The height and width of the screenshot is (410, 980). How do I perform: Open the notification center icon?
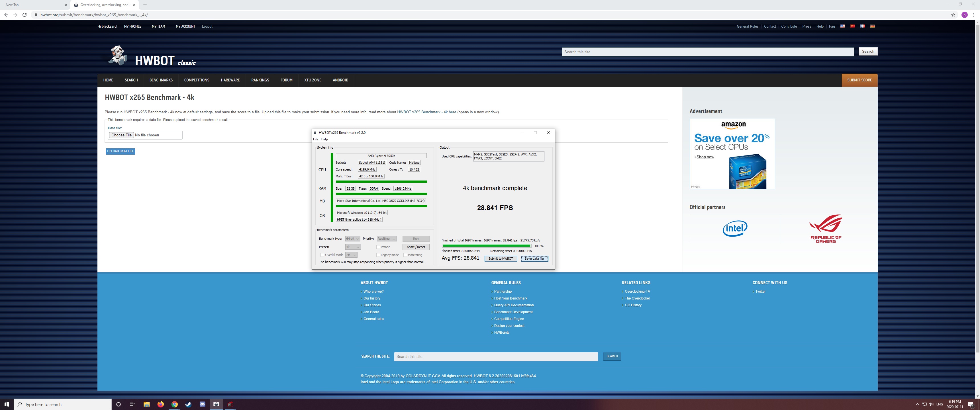click(x=971, y=404)
